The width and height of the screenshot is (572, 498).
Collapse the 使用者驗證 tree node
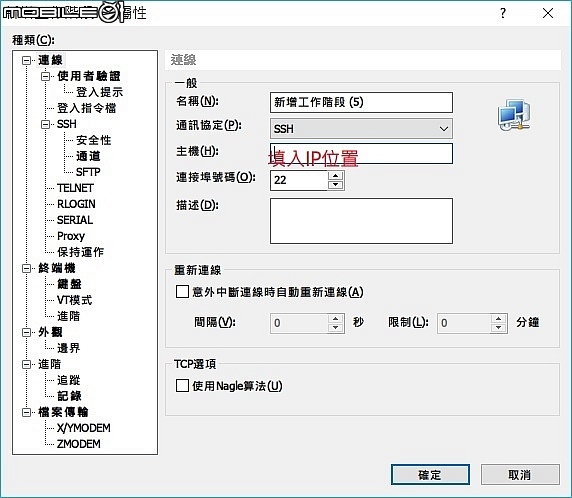[45, 76]
